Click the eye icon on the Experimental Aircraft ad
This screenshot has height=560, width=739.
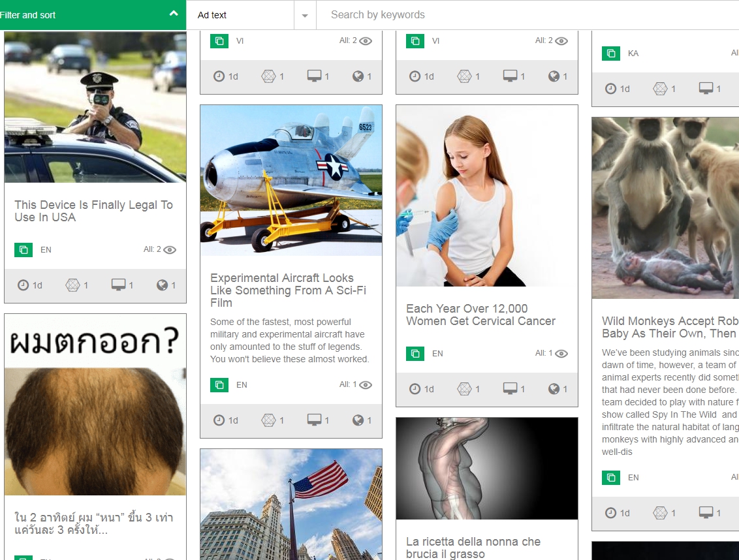366,385
